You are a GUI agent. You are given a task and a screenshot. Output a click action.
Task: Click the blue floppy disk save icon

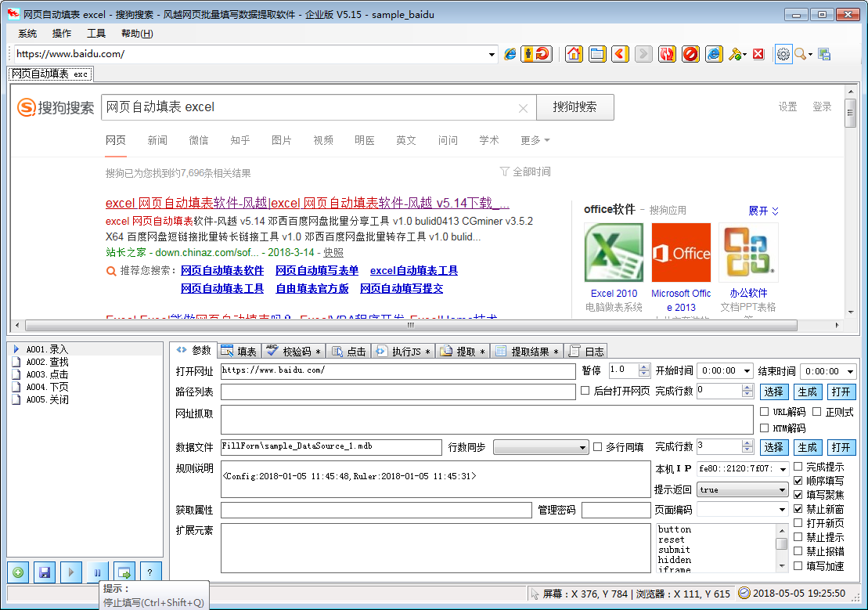(45, 572)
